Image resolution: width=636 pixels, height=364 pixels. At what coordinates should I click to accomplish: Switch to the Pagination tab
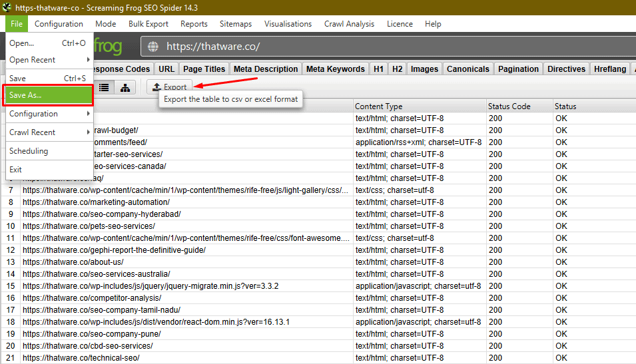(518, 69)
